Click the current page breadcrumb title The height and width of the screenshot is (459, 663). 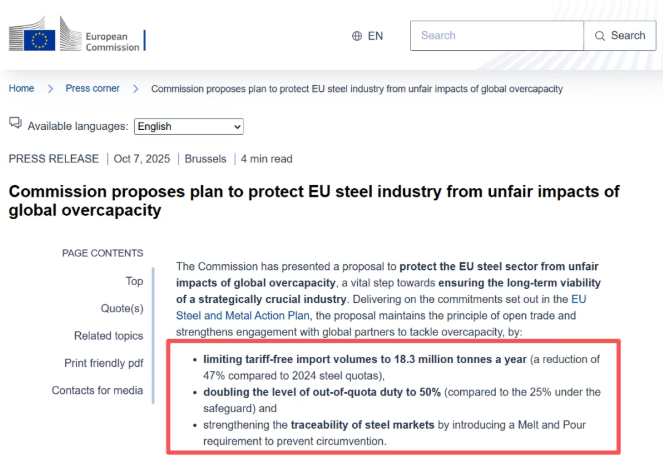click(356, 88)
